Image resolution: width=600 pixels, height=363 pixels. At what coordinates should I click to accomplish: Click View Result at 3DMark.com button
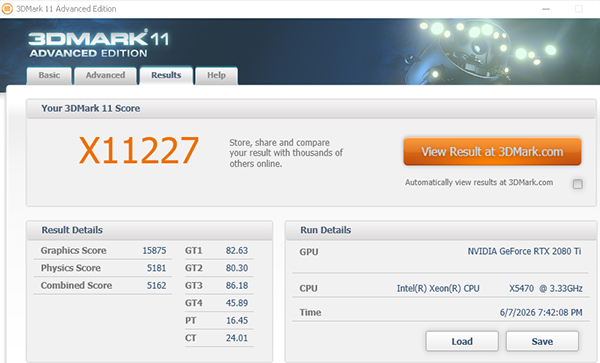492,151
